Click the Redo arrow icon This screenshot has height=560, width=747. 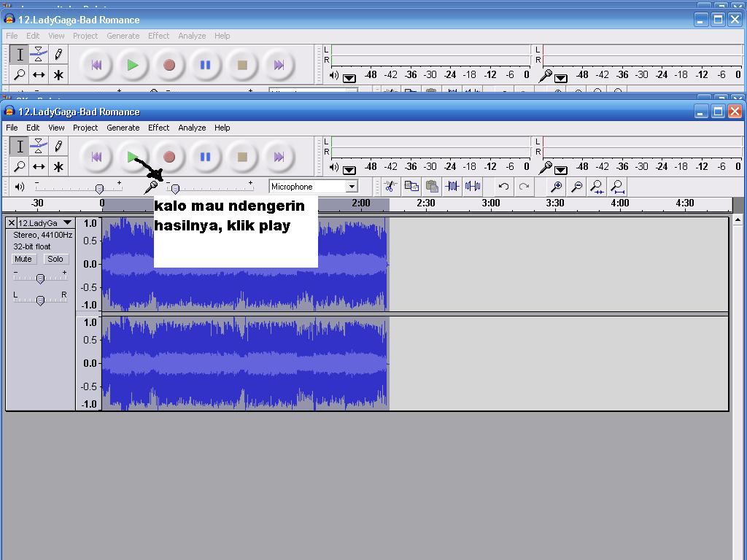coord(524,186)
